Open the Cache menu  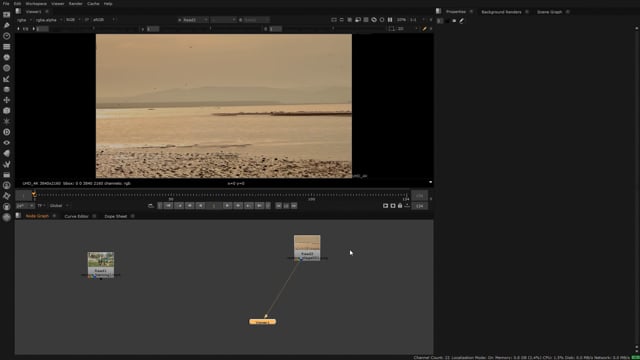pyautogui.click(x=93, y=3)
